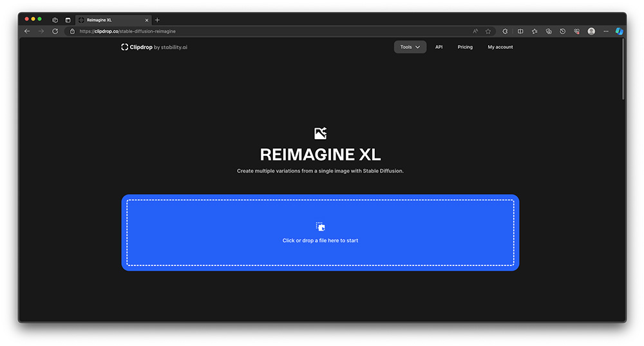Add this page to favorites with the star
Screen dimensions: 644x346
[x=488, y=31]
